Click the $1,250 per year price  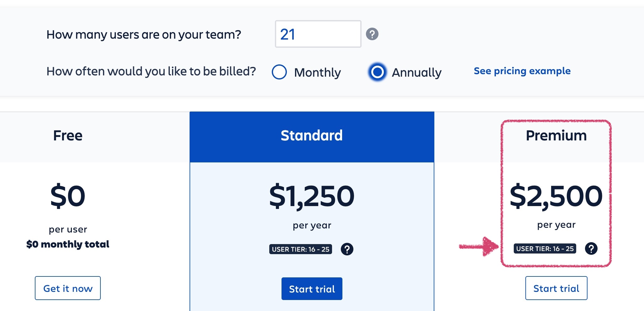pyautogui.click(x=312, y=196)
